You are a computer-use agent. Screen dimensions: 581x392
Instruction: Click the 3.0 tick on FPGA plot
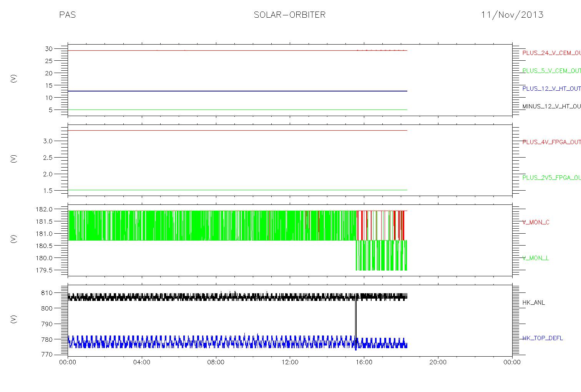(x=48, y=141)
